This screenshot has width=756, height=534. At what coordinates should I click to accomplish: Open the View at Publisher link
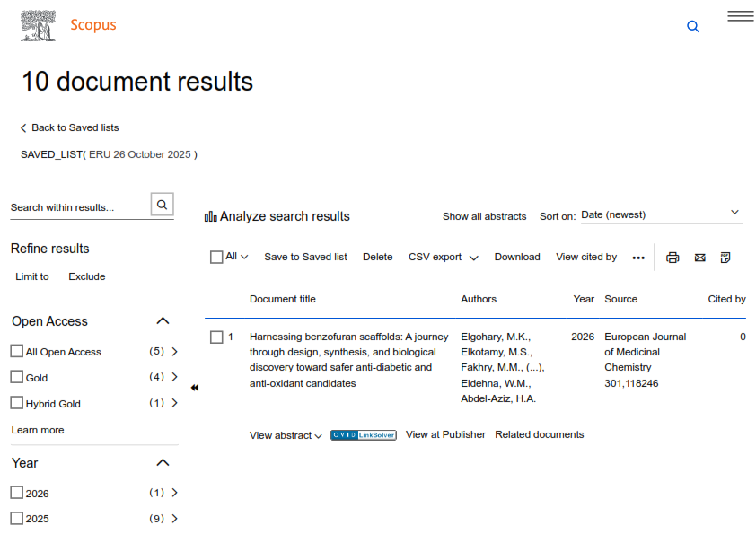[445, 434]
